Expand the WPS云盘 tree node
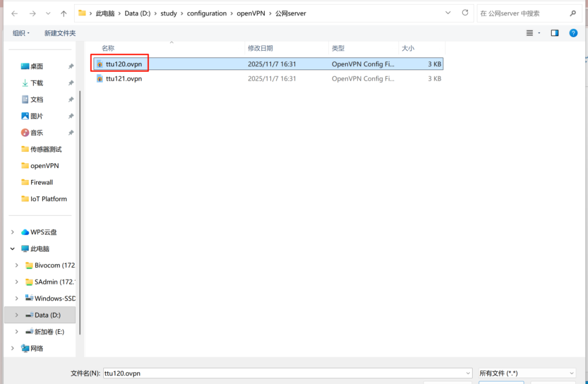The width and height of the screenshot is (588, 384). (x=13, y=232)
